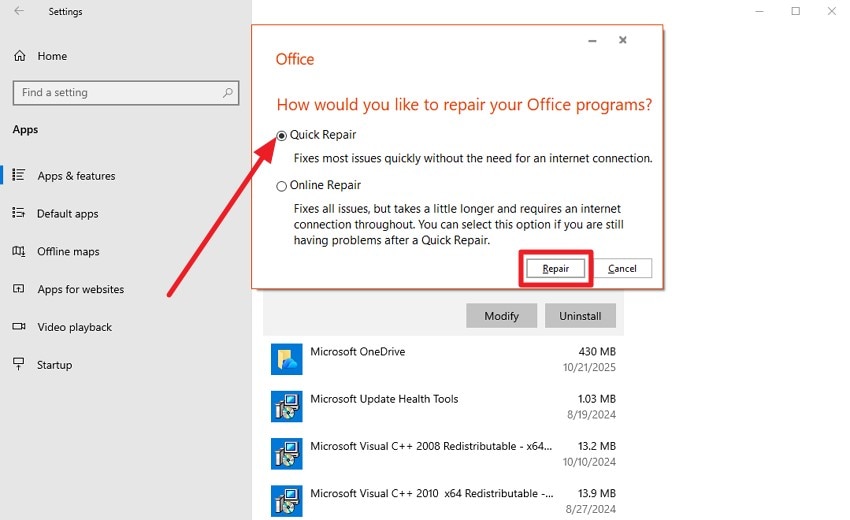This screenshot has width=850, height=520.
Task: Click the 8/27/2024 install date
Action: tap(591, 509)
